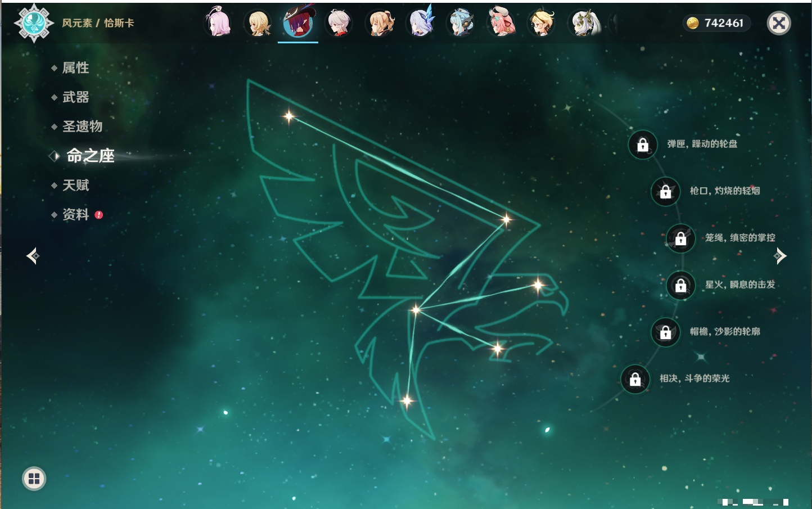The height and width of the screenshot is (509, 812).
Task: Choose the character with blue crystal hair ornament
Action: tap(420, 23)
